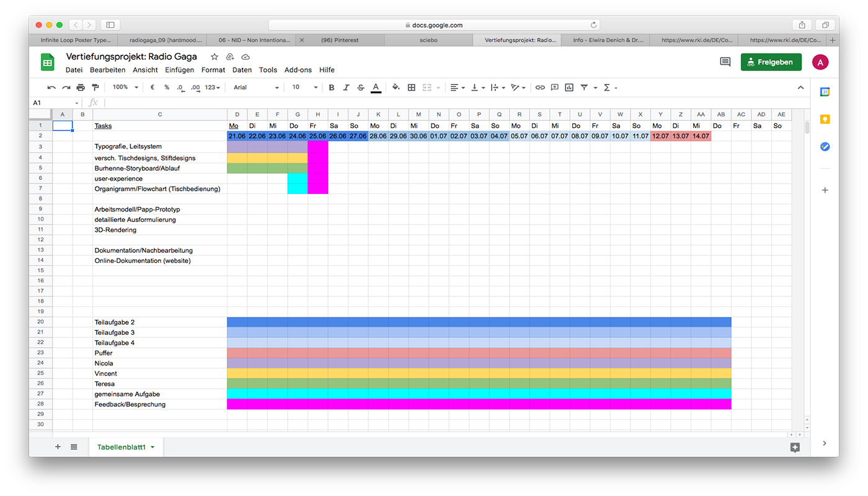Insert a chart using the chart icon
This screenshot has width=868, height=496.
[569, 87]
